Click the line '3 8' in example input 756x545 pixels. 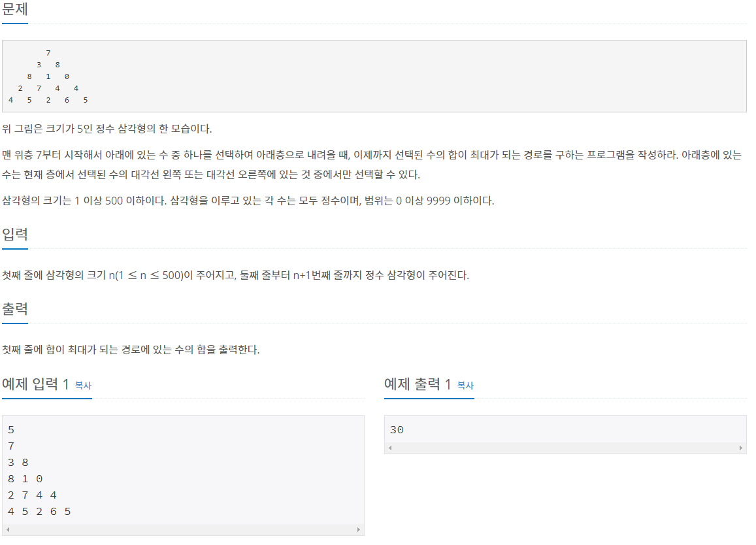[x=18, y=463]
